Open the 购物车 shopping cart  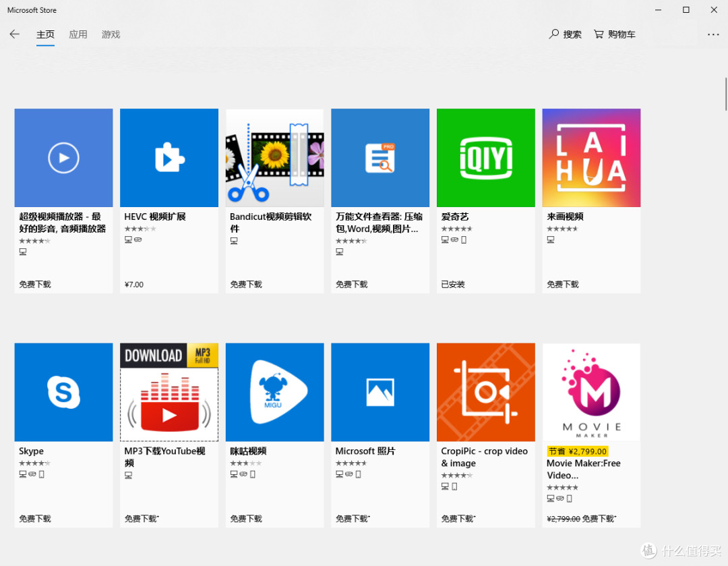(x=615, y=34)
